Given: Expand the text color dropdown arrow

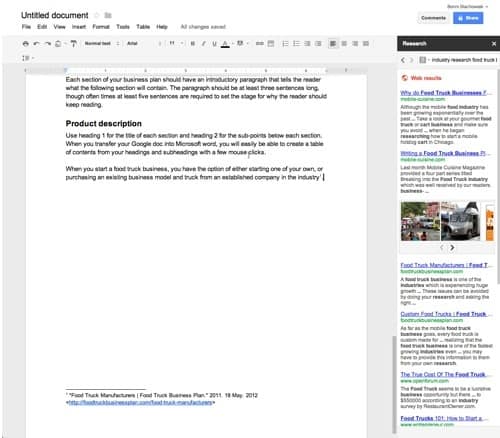Looking at the screenshot, I should (x=233, y=44).
